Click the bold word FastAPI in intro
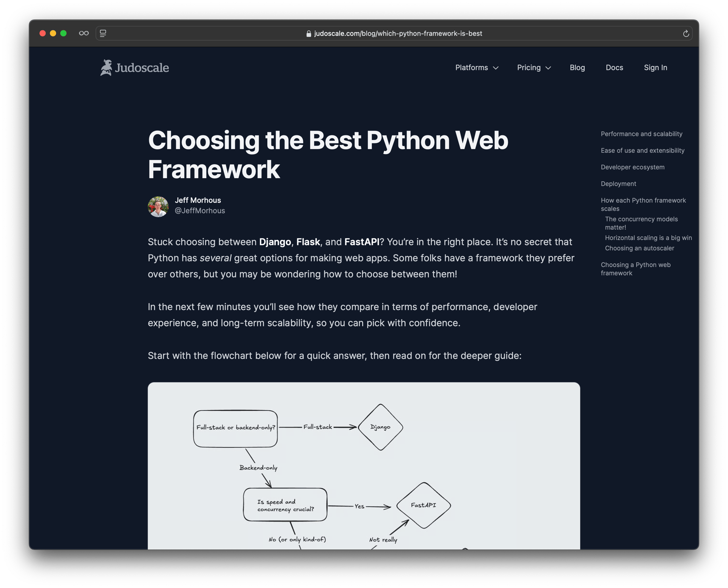This screenshot has width=728, height=588. click(x=361, y=242)
